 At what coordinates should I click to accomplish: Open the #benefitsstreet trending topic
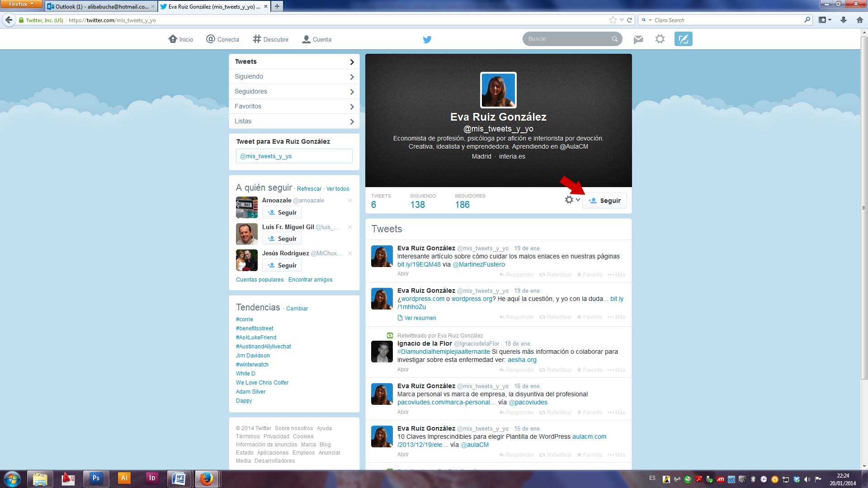[x=254, y=328]
